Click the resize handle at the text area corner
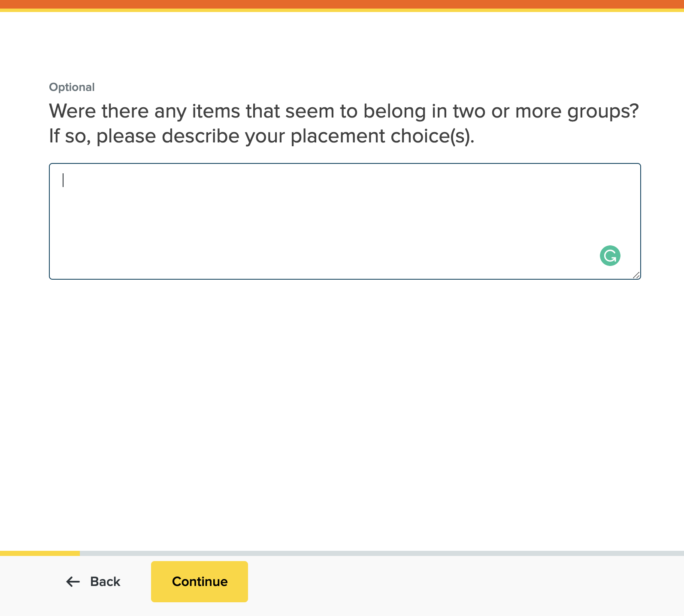The width and height of the screenshot is (684, 616). coord(636,275)
